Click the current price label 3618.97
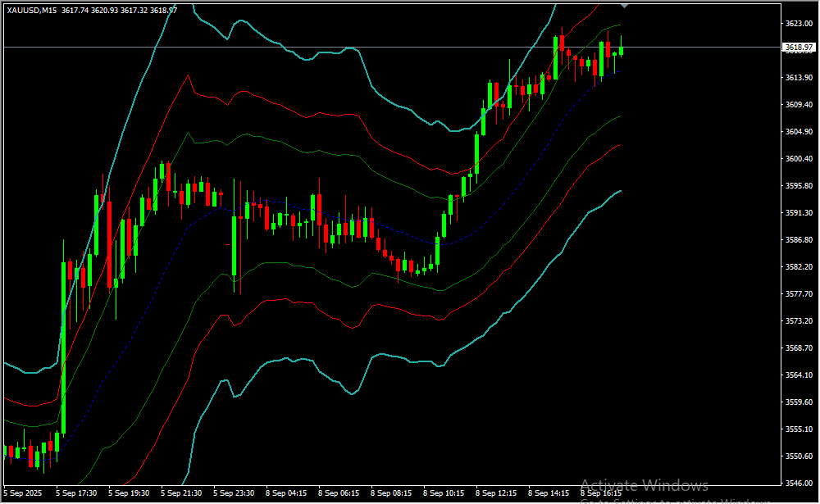Viewport: 820px width, 504px height. point(797,48)
